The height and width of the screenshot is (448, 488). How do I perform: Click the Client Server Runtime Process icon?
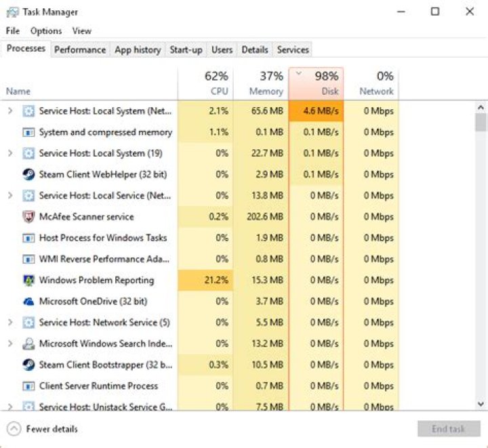(28, 386)
